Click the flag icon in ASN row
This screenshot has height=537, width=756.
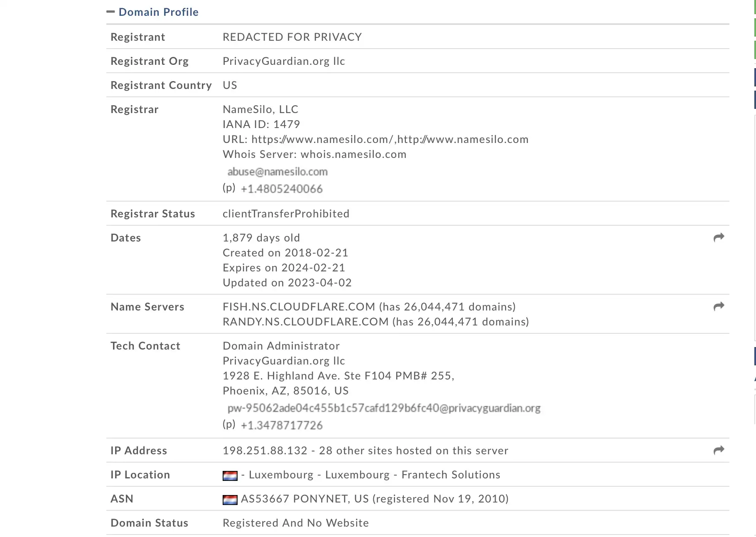(230, 500)
